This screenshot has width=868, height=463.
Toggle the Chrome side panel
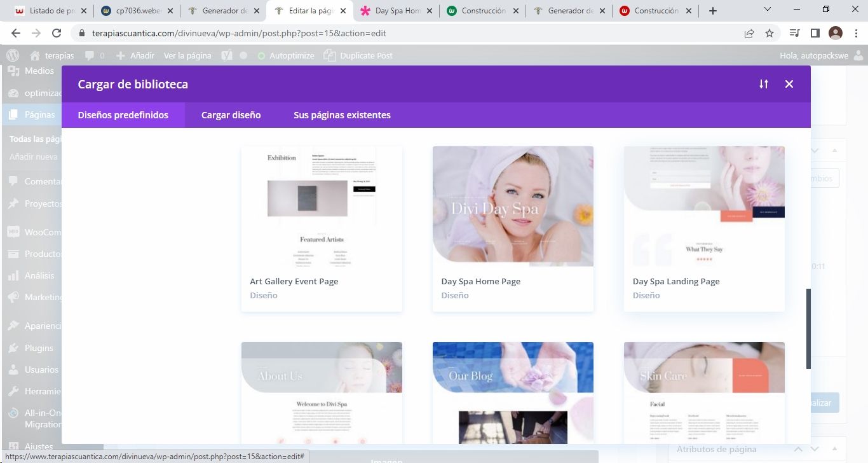pyautogui.click(x=815, y=33)
